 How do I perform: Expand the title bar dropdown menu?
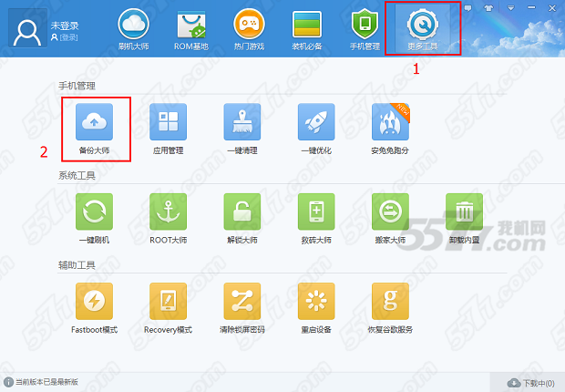point(510,8)
